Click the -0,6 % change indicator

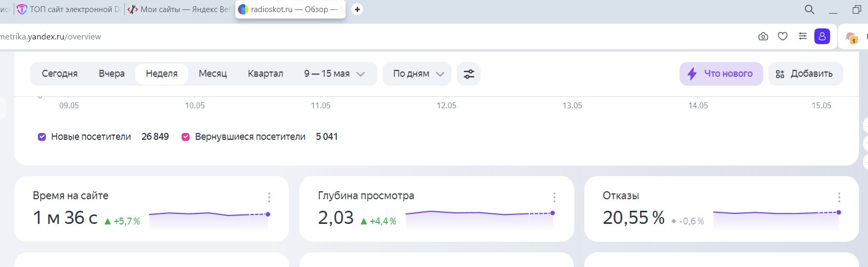pos(688,221)
